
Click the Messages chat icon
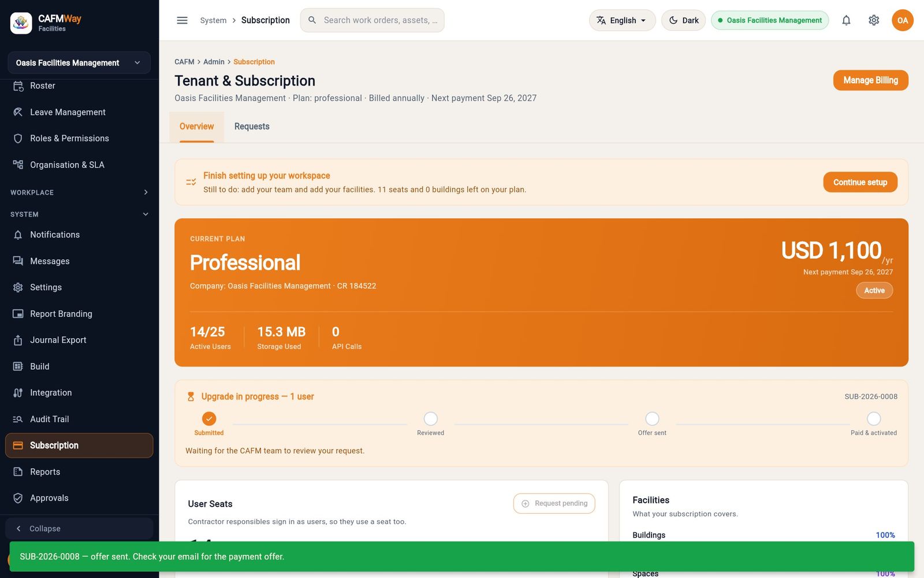click(18, 261)
